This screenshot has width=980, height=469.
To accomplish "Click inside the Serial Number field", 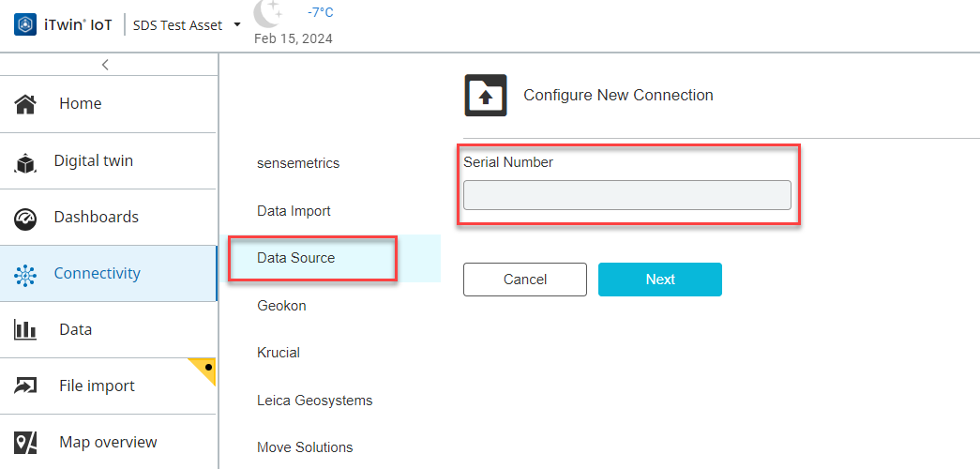I will (x=626, y=195).
